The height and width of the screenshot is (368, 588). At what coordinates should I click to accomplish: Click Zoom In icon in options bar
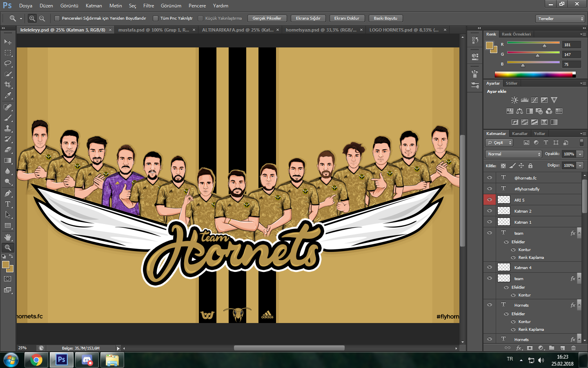(x=32, y=18)
